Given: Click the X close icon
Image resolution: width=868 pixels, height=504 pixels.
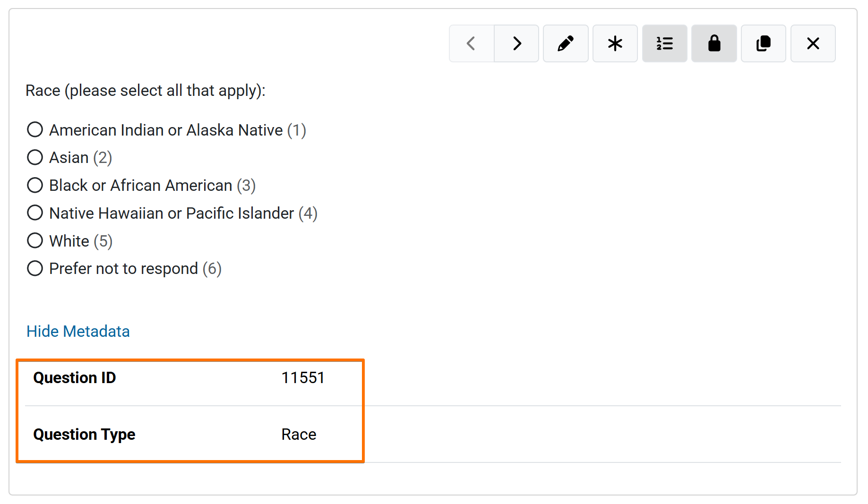Looking at the screenshot, I should (x=813, y=43).
